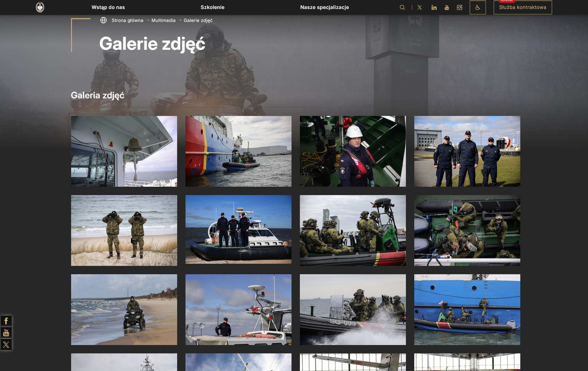Toggle the wheelchair accessibility button
The width and height of the screenshot is (588, 371).
click(x=478, y=7)
